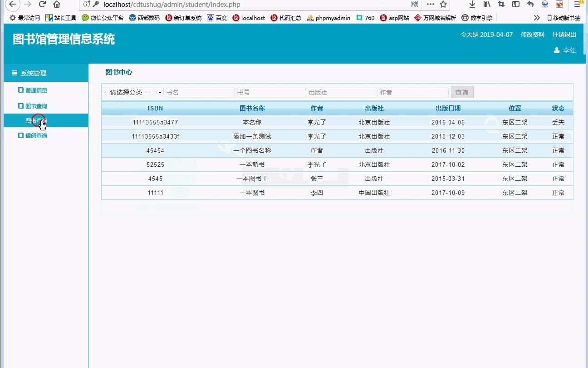Image resolution: width=588 pixels, height=368 pixels.
Task: Click the ISBN column header
Action: (155, 108)
